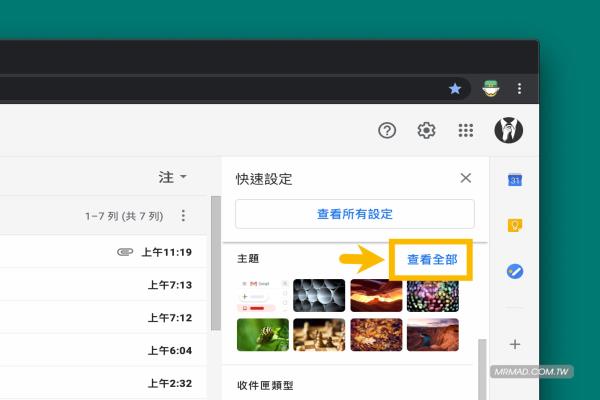Viewport: 600px width, 400px height.
Task: Open the 注 input method dropdown
Action: click(173, 177)
